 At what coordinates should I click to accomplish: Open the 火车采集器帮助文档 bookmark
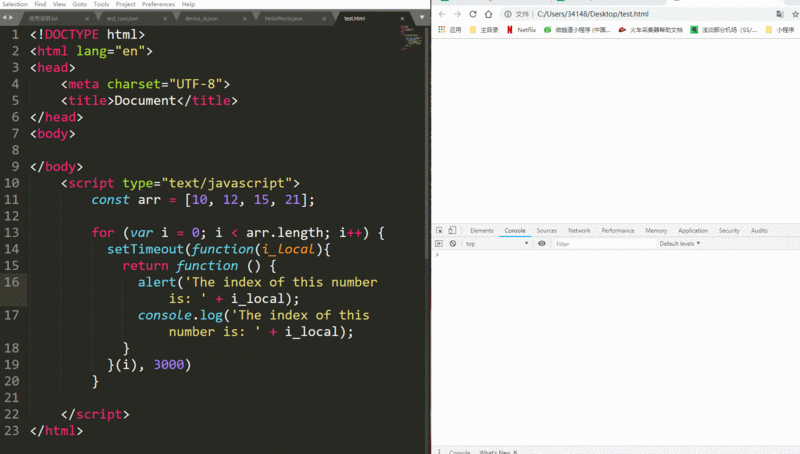click(651, 30)
